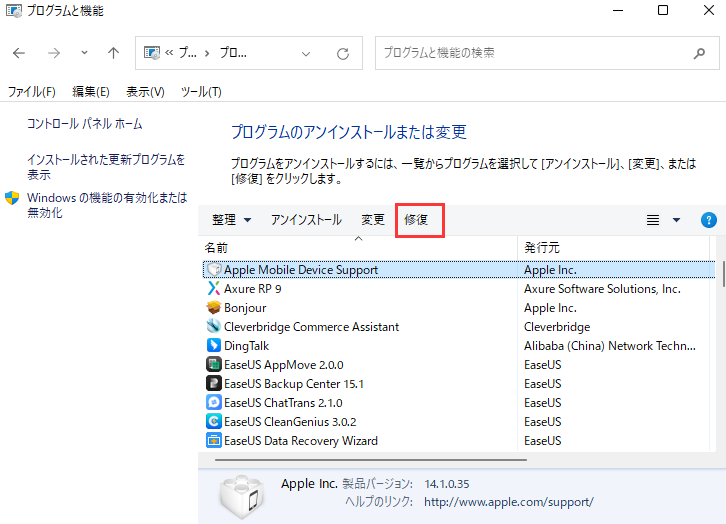Click the アンインストール button
726x524 pixels.
click(306, 220)
